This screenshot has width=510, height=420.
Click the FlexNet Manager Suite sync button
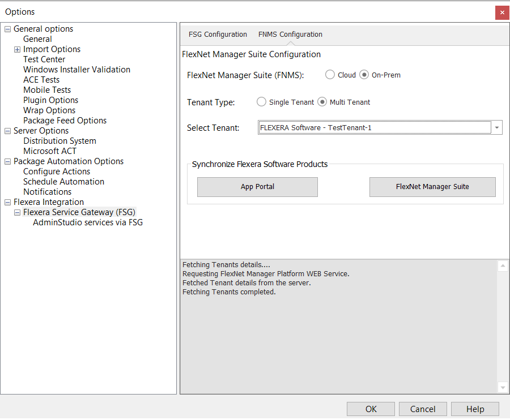432,187
